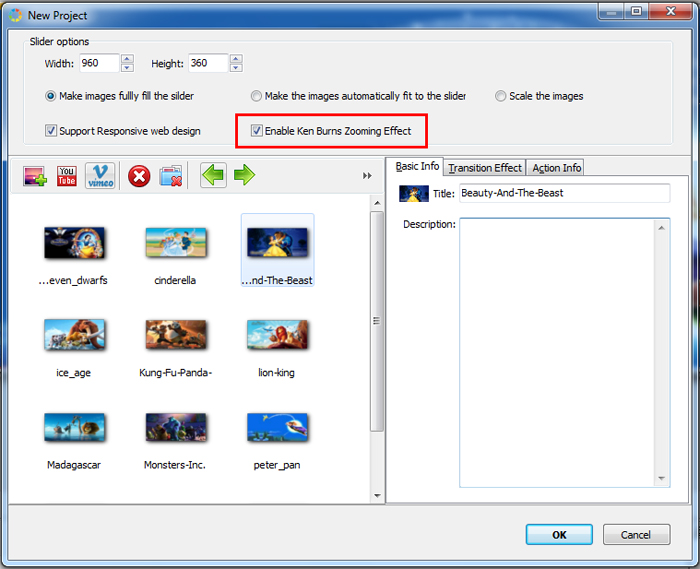Expand toolbar overflow double-arrow

(367, 176)
